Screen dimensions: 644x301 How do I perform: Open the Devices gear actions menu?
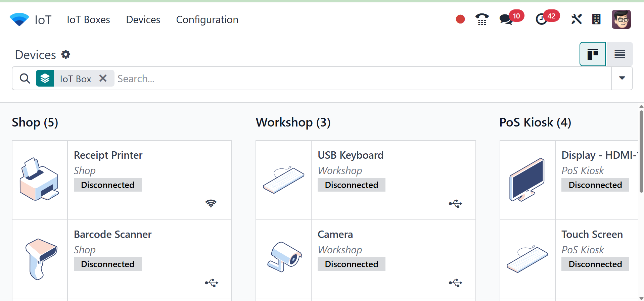(x=66, y=54)
